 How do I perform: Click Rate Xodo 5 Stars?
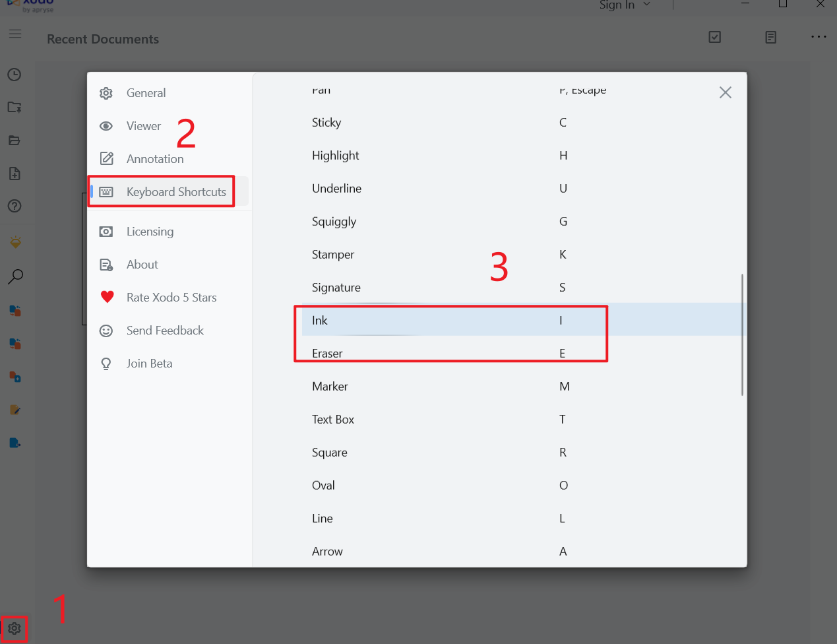(168, 298)
